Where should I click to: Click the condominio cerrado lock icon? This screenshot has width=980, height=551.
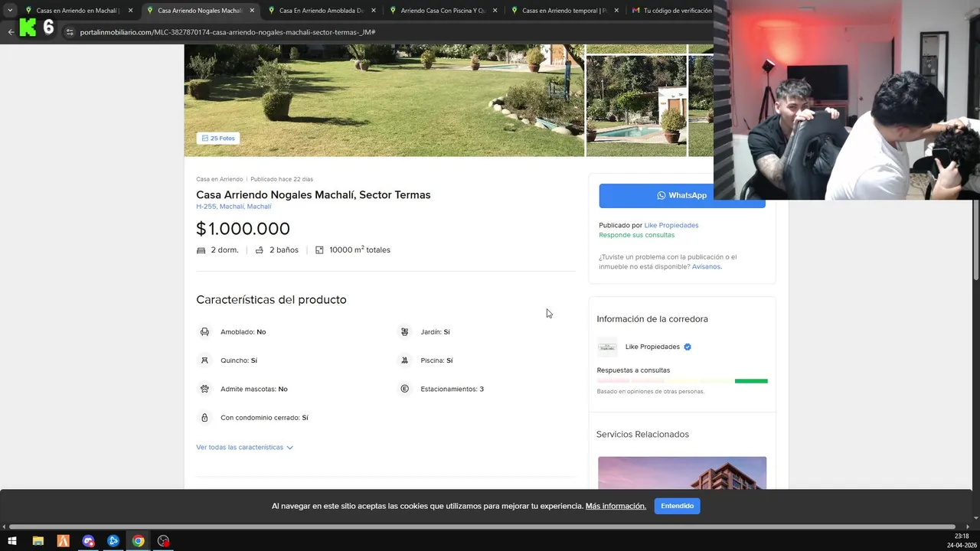[204, 418]
